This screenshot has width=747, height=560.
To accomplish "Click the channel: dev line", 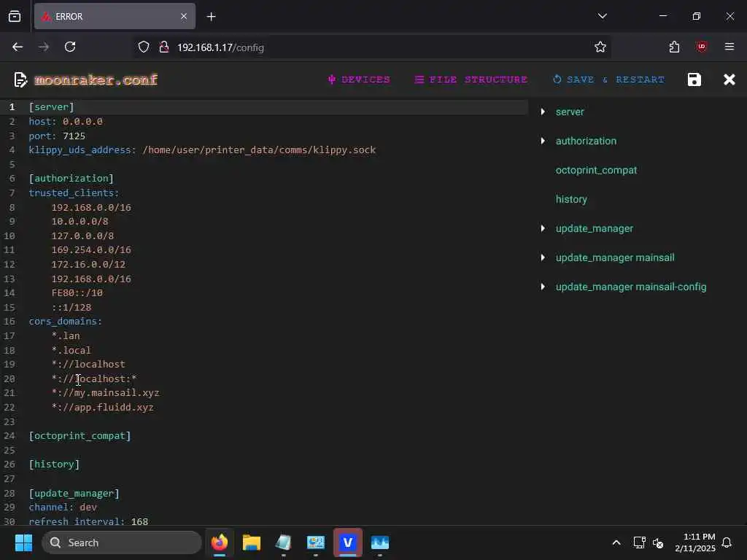I will [x=63, y=507].
